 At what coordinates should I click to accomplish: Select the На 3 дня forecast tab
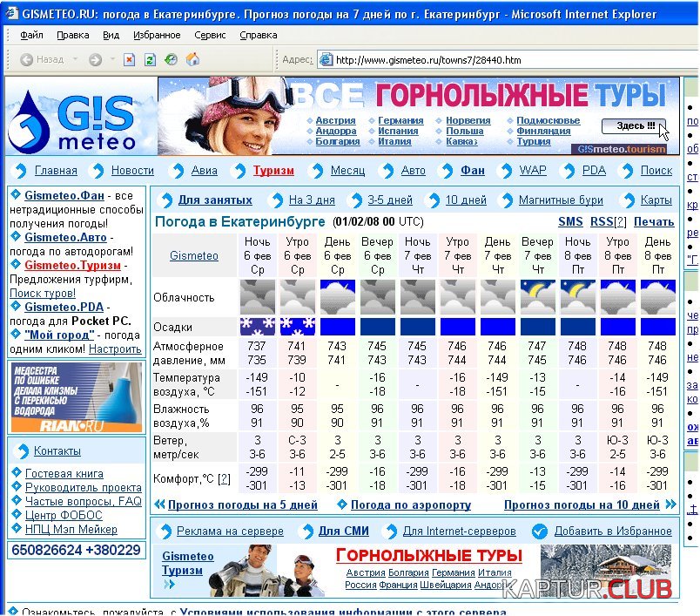pos(312,200)
